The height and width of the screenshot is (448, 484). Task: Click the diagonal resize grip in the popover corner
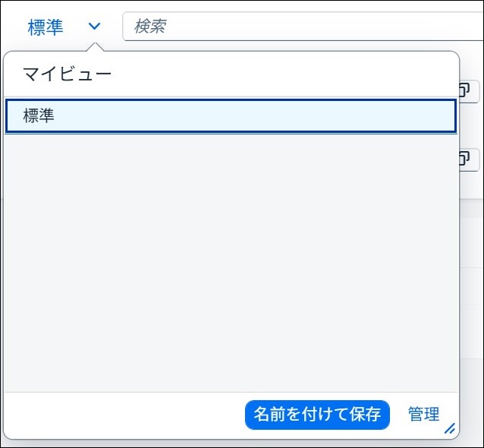point(450,428)
